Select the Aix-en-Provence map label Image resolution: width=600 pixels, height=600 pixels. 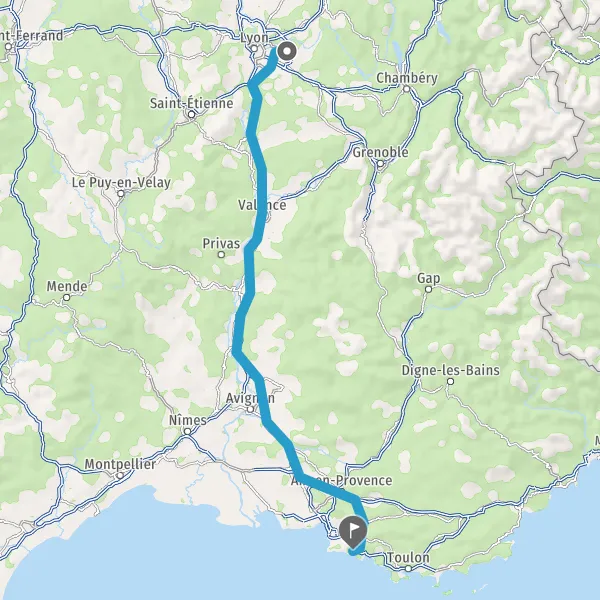coord(341,480)
